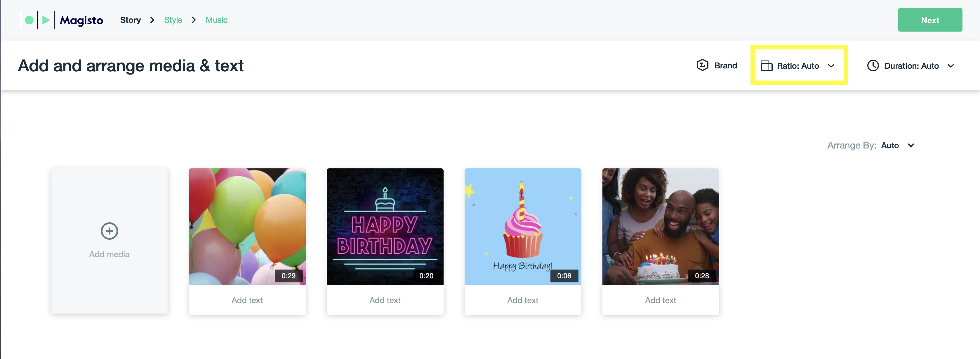
Task: Select the cupcake Happy Birthday clip
Action: tap(522, 227)
